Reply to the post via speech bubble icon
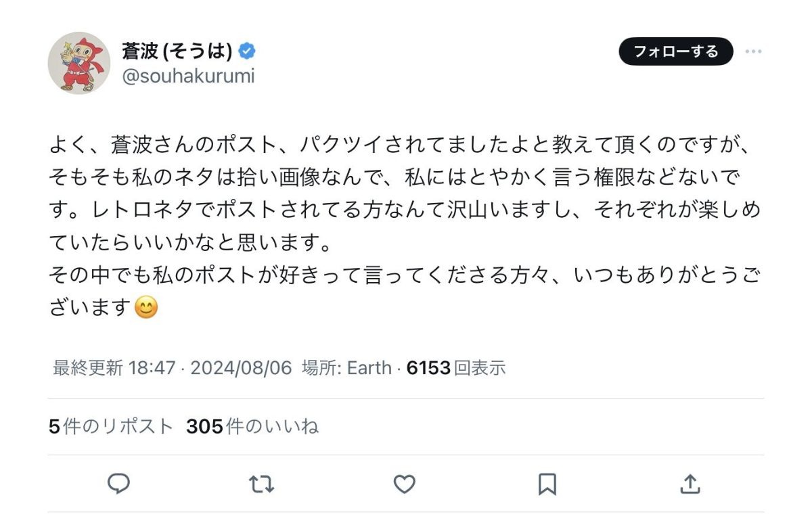 click(119, 483)
